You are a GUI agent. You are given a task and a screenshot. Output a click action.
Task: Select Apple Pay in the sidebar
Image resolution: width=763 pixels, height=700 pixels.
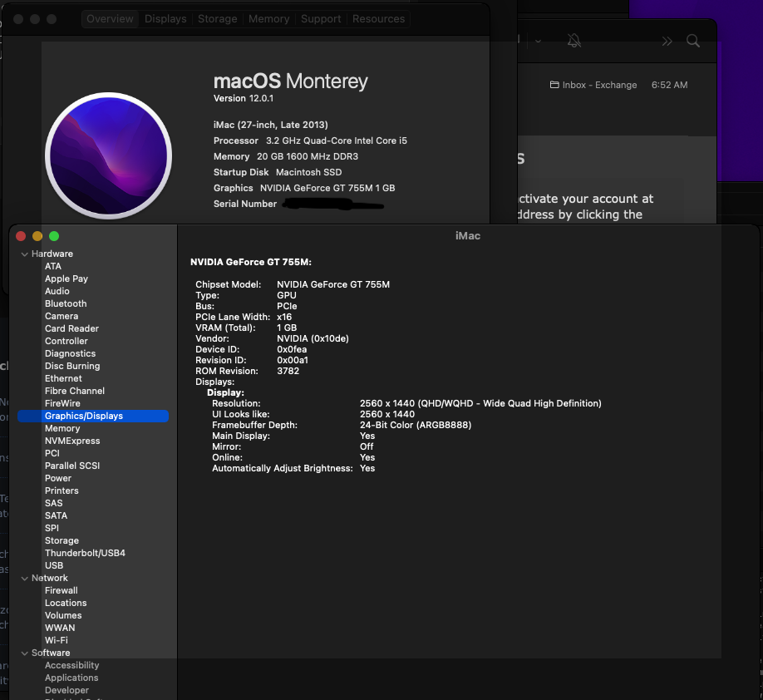point(66,279)
